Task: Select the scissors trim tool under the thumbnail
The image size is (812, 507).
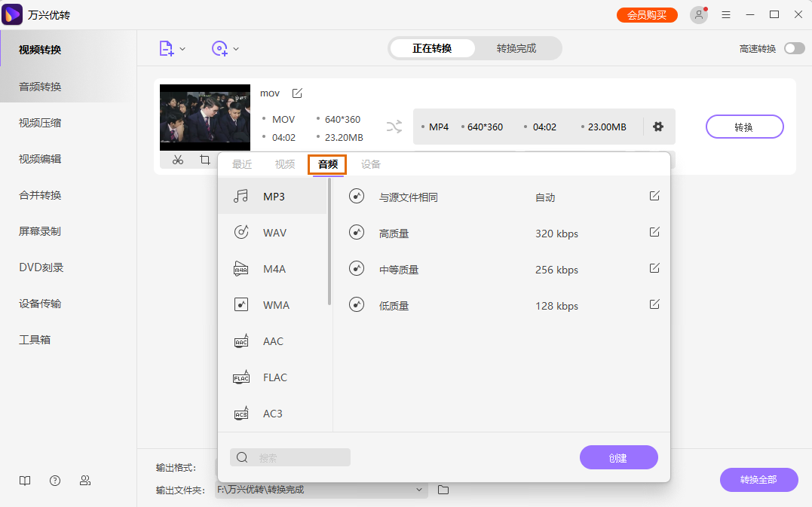Action: (177, 160)
